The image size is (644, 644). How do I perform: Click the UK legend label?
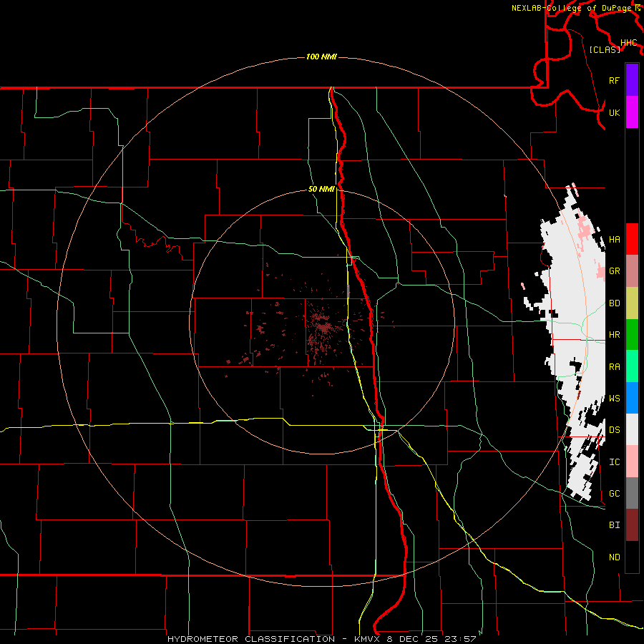coord(614,112)
